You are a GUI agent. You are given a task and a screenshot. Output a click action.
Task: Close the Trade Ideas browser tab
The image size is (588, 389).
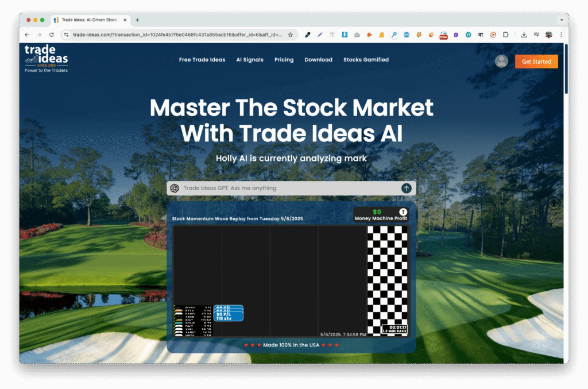tap(125, 20)
